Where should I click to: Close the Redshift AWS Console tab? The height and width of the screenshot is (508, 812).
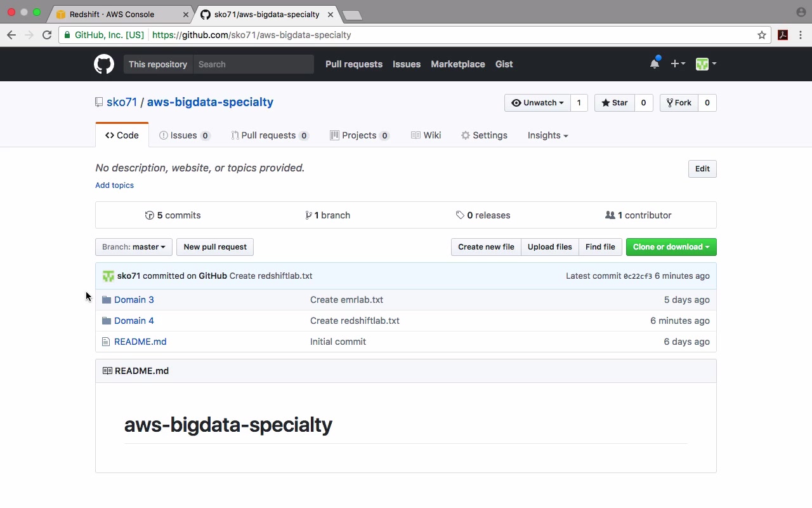[x=186, y=14]
